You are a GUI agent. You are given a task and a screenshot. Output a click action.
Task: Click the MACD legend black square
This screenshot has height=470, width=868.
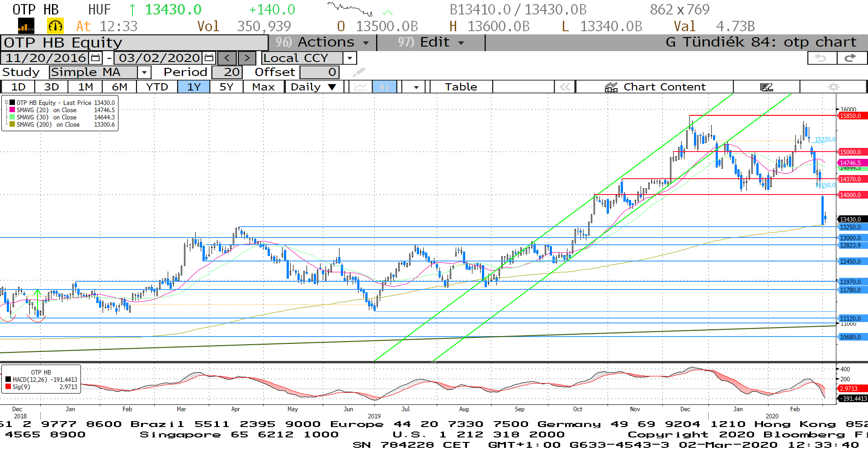click(8, 380)
